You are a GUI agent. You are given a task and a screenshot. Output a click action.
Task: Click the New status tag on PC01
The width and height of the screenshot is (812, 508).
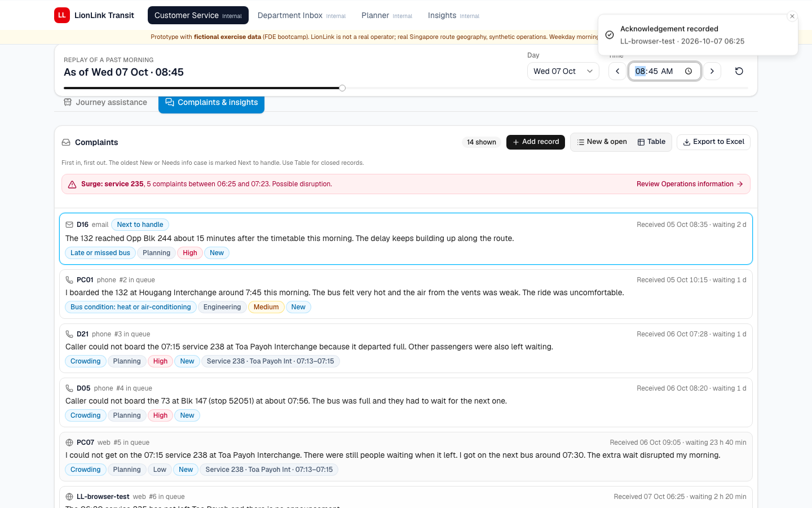click(x=298, y=307)
